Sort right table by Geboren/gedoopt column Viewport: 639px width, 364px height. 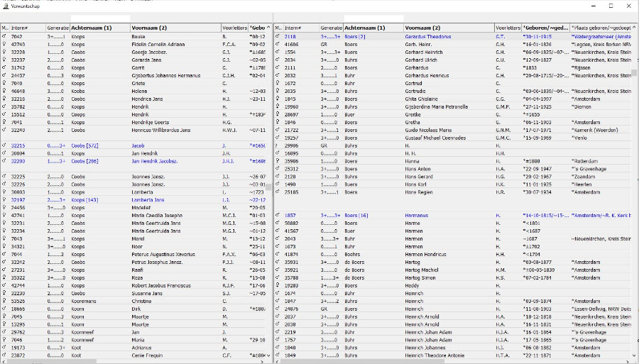[545, 28]
